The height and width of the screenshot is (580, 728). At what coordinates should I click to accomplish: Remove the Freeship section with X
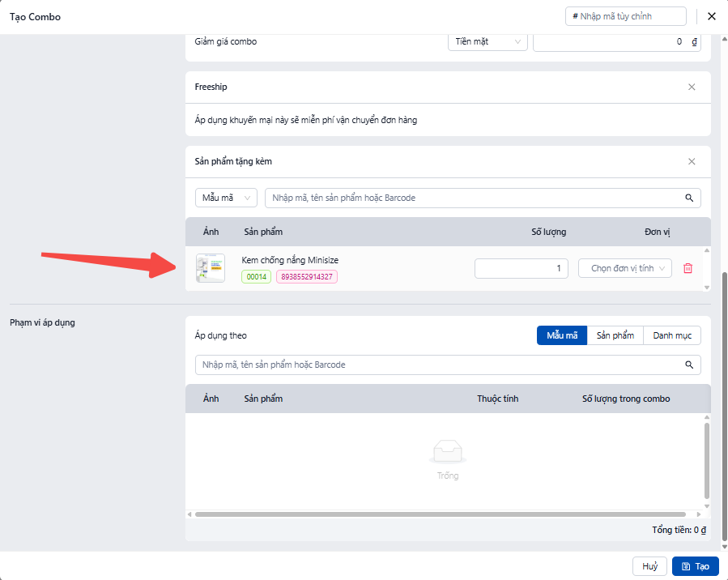(692, 87)
